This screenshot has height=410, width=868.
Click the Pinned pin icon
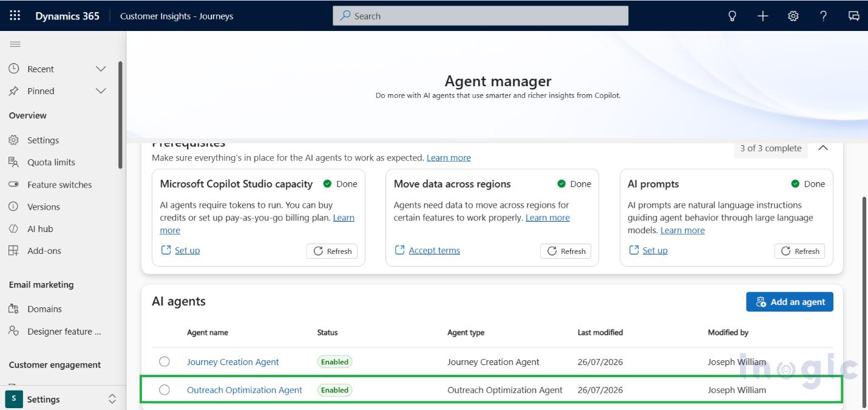pos(14,91)
